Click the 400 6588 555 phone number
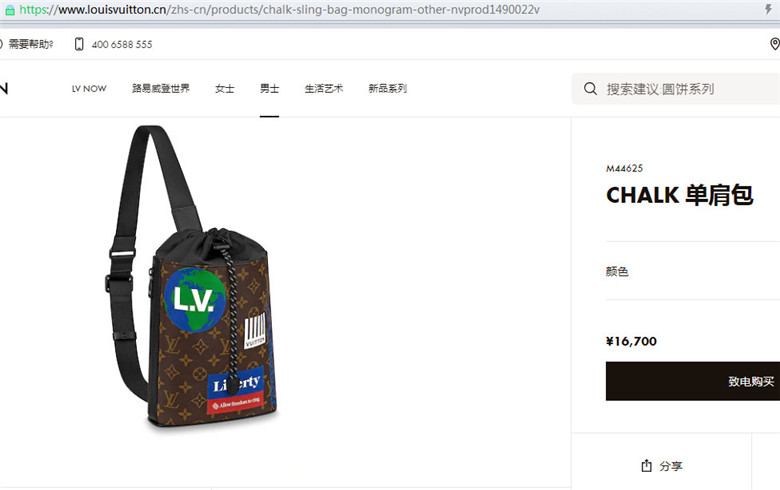The width and height of the screenshot is (780, 490). click(122, 44)
